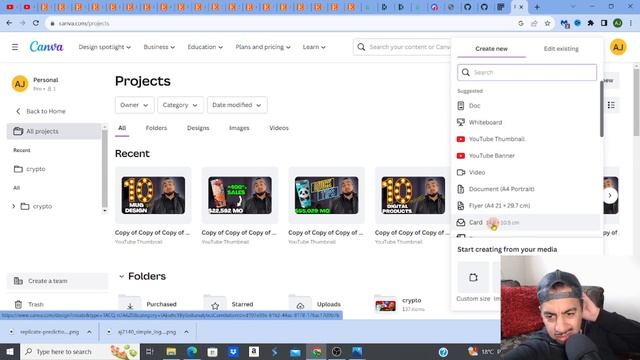Open the panda design thumbnail
Screen dimensions: 640x360
click(327, 196)
